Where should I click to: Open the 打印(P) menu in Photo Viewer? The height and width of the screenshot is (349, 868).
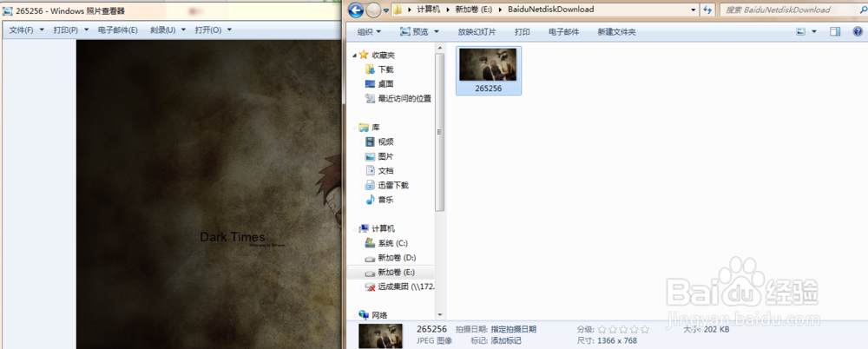70,30
